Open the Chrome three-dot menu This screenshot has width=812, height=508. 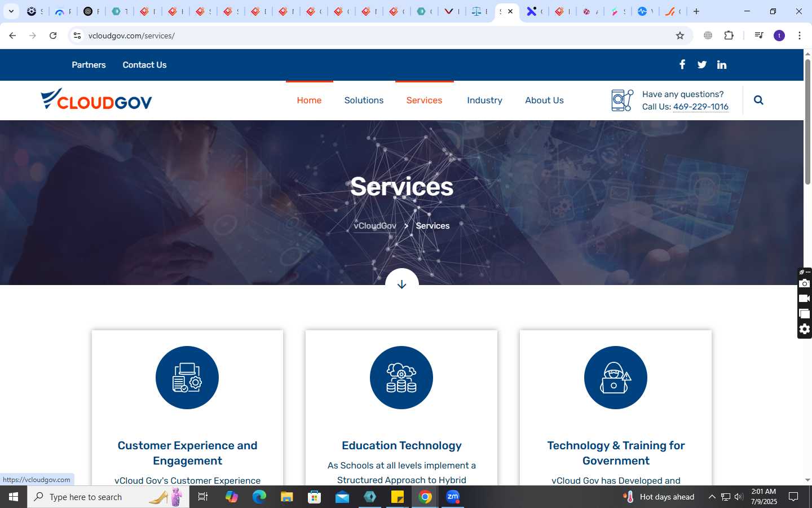coord(800,36)
